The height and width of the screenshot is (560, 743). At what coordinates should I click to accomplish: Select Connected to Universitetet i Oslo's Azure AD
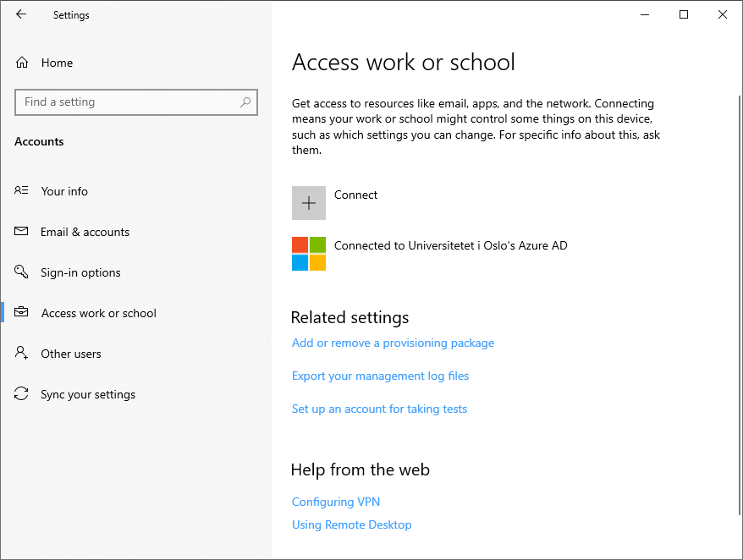450,245
